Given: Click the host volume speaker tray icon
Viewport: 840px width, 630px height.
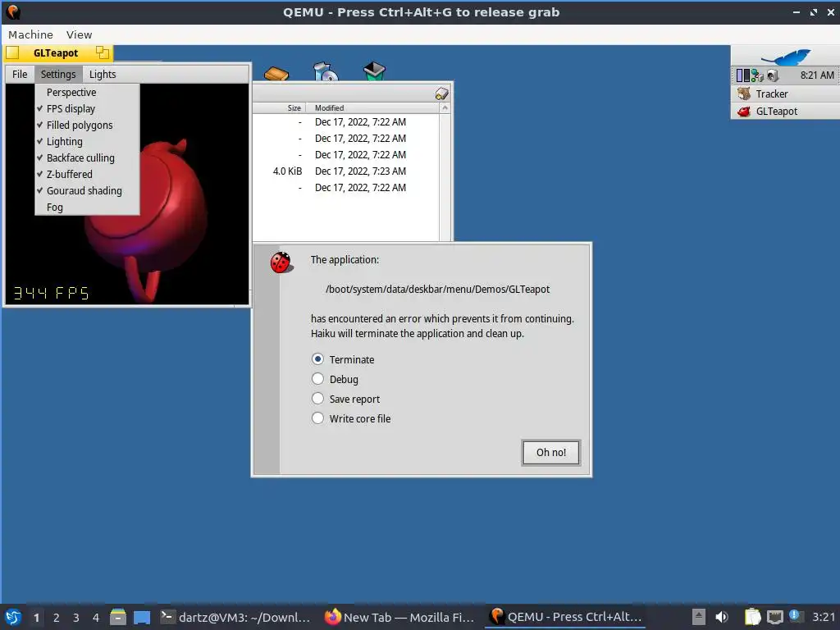Looking at the screenshot, I should 722,617.
